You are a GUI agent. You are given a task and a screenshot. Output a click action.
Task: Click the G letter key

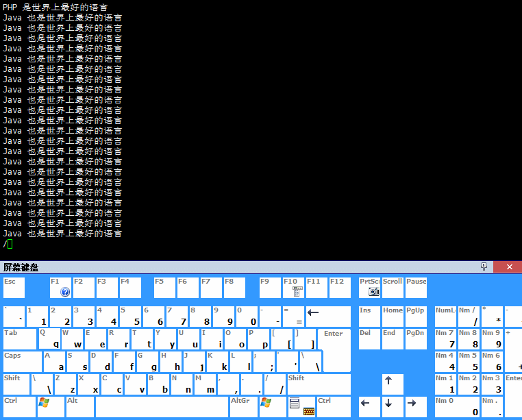[x=147, y=362]
